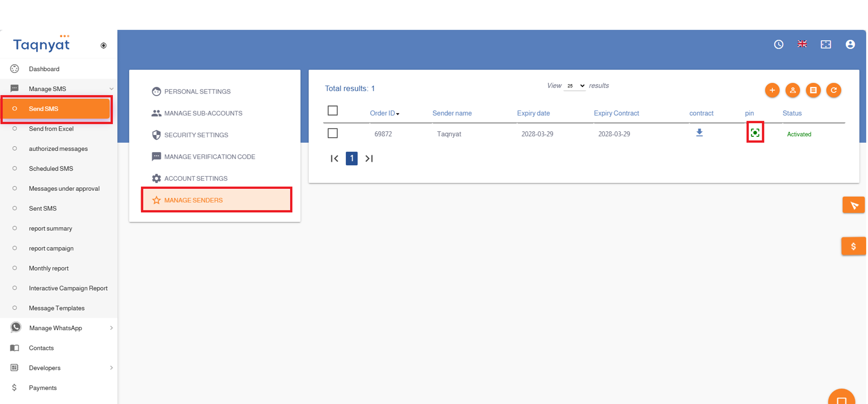Screen dimensions: 868x404
Task: Go to the first page of results
Action: [x=335, y=158]
